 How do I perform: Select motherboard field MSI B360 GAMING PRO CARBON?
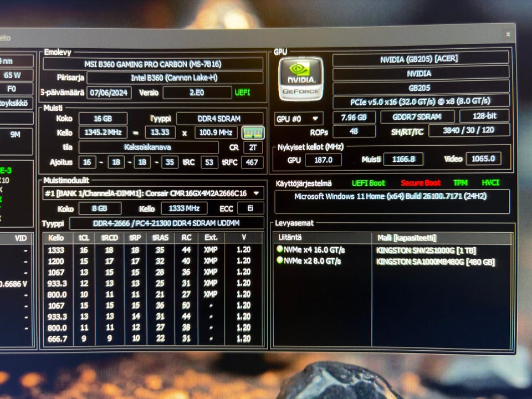[x=153, y=64]
